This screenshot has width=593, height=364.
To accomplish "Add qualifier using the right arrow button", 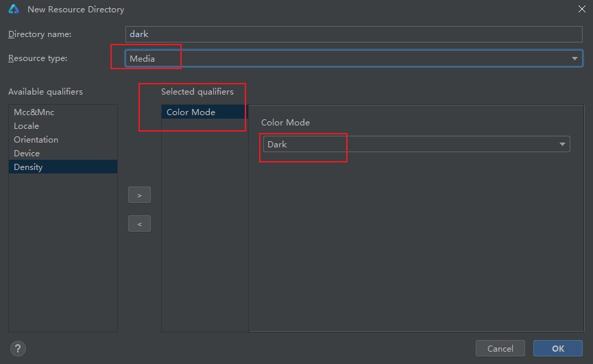I will tap(139, 195).
